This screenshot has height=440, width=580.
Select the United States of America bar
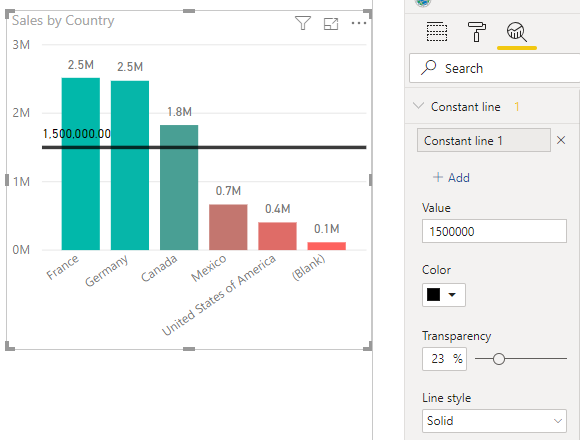(x=277, y=236)
